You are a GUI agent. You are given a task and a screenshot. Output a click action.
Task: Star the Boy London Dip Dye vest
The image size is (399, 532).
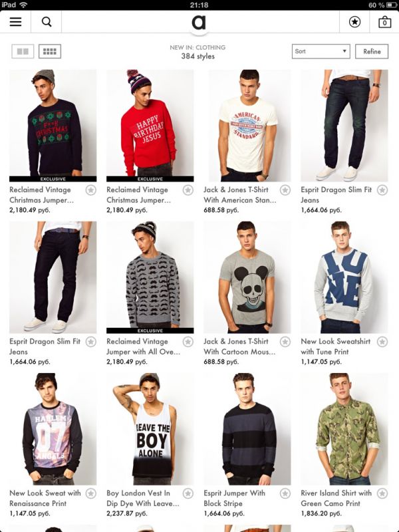(x=188, y=493)
